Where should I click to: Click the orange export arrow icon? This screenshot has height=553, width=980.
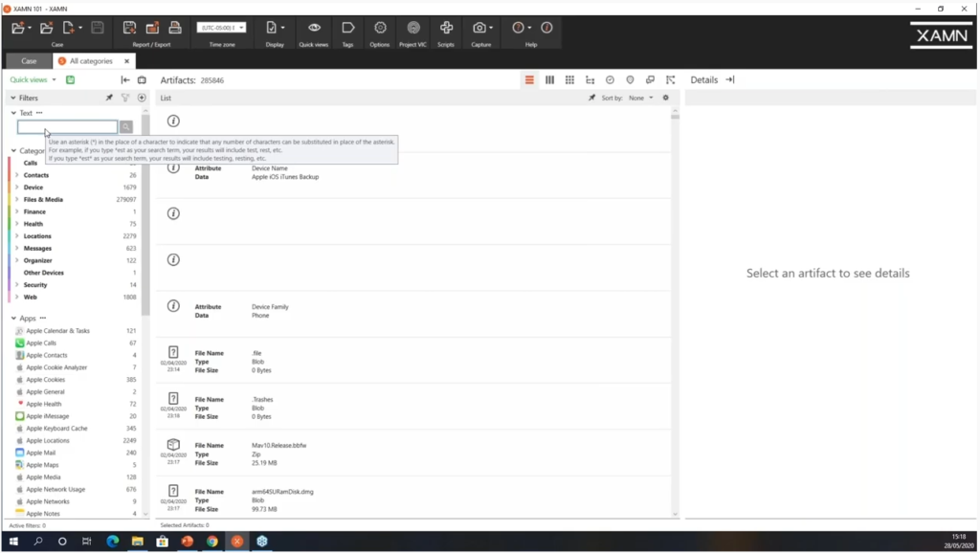[152, 28]
